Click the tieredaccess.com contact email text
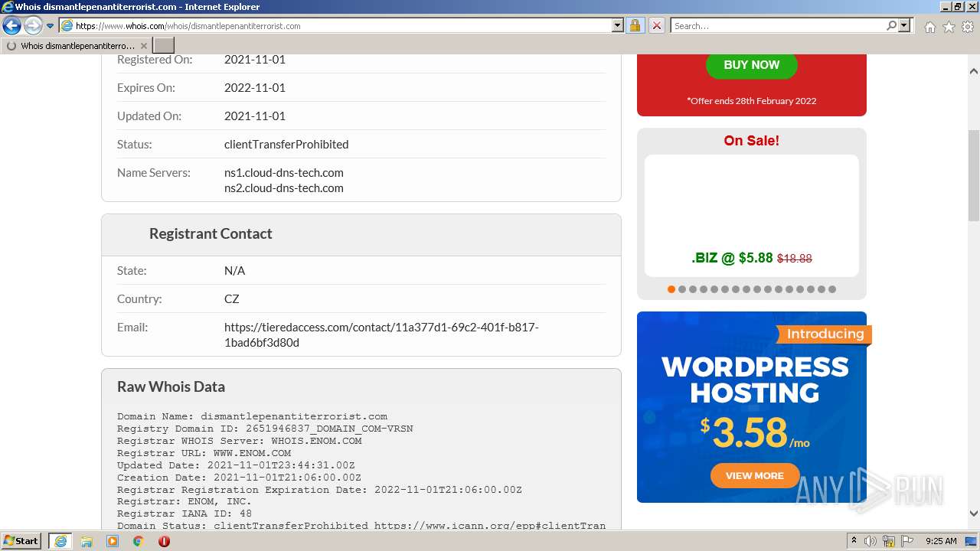Screen dimensions: 980x551 (x=381, y=334)
